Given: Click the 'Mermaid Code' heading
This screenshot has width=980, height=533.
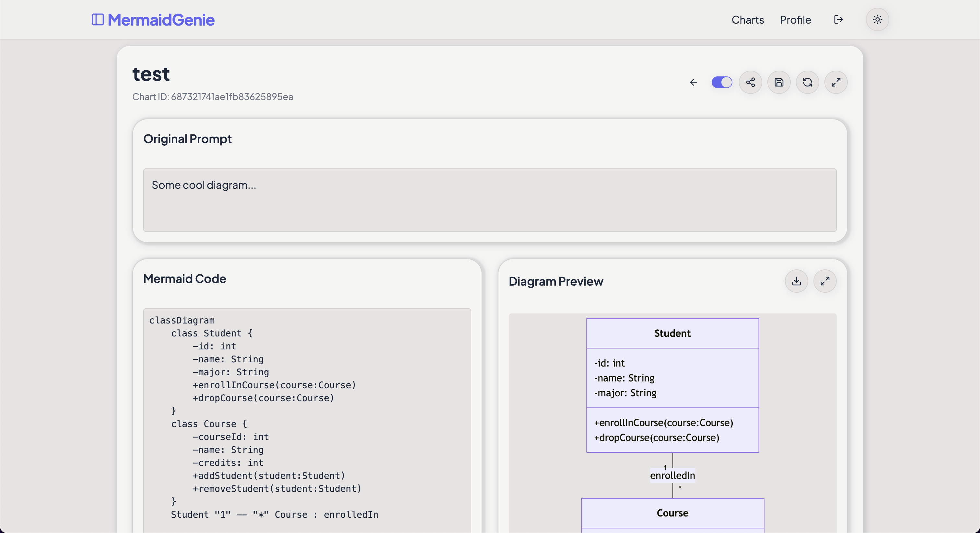Looking at the screenshot, I should point(184,279).
